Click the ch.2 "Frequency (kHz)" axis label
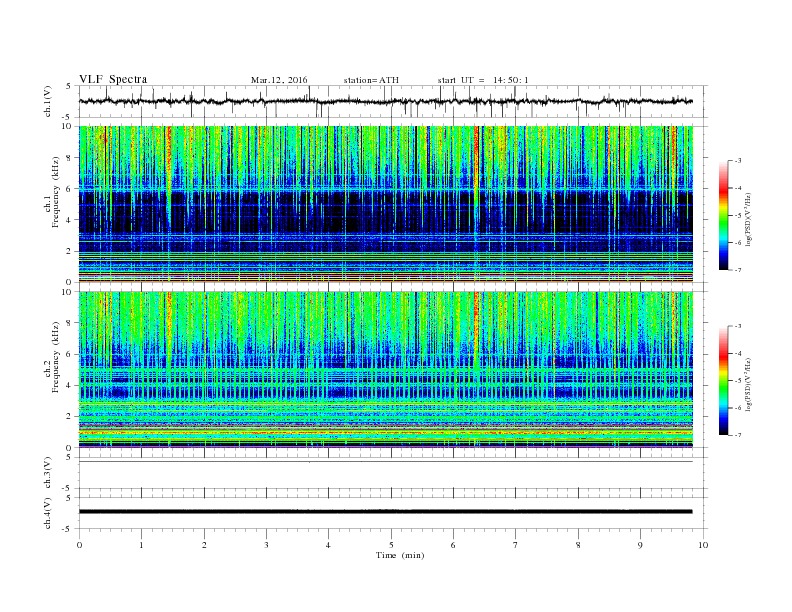 coord(56,357)
